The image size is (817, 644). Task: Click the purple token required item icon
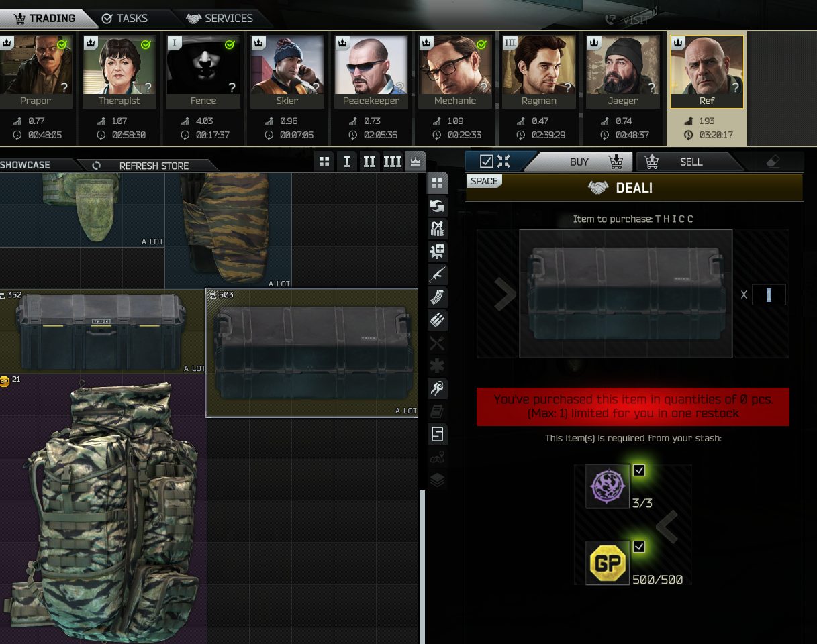tap(608, 486)
